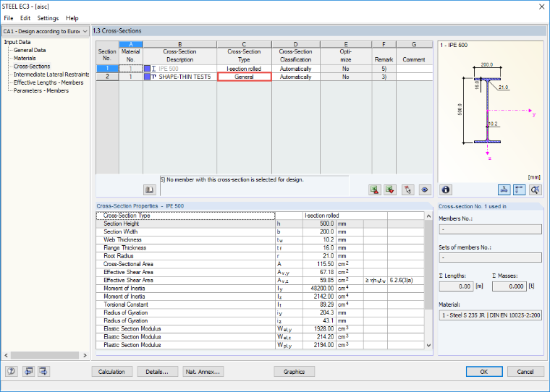Go to next input window icon
This screenshot has width=550, height=392.
pyautogui.click(x=43, y=371)
